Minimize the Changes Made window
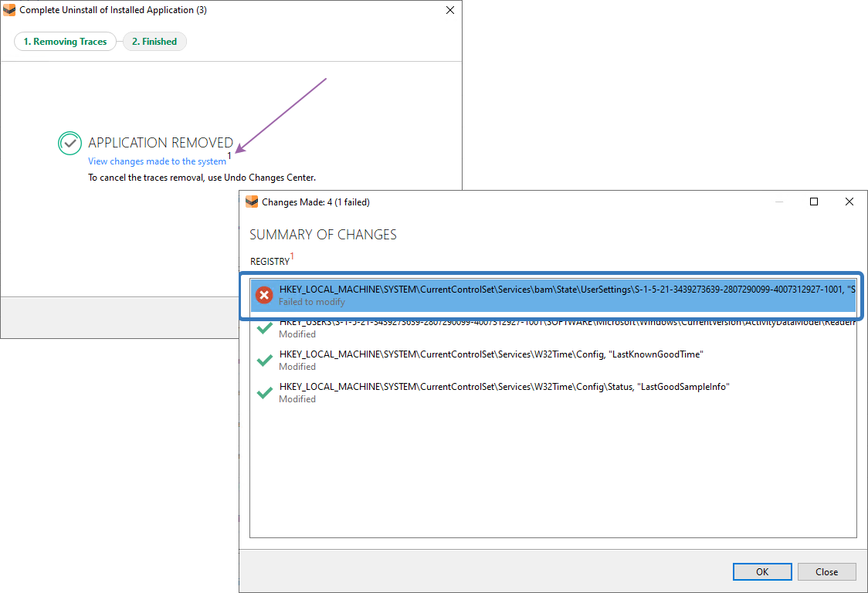The width and height of the screenshot is (868, 593). click(778, 202)
